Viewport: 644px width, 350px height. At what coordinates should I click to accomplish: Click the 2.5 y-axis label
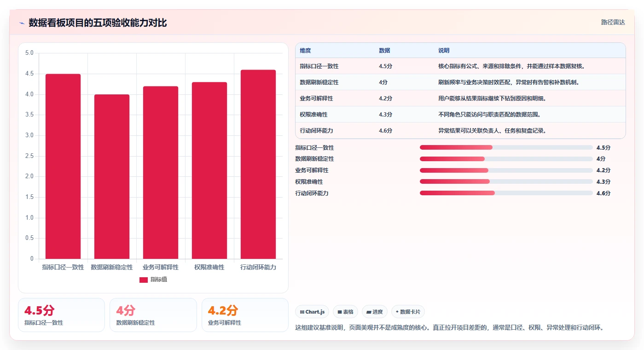point(29,156)
